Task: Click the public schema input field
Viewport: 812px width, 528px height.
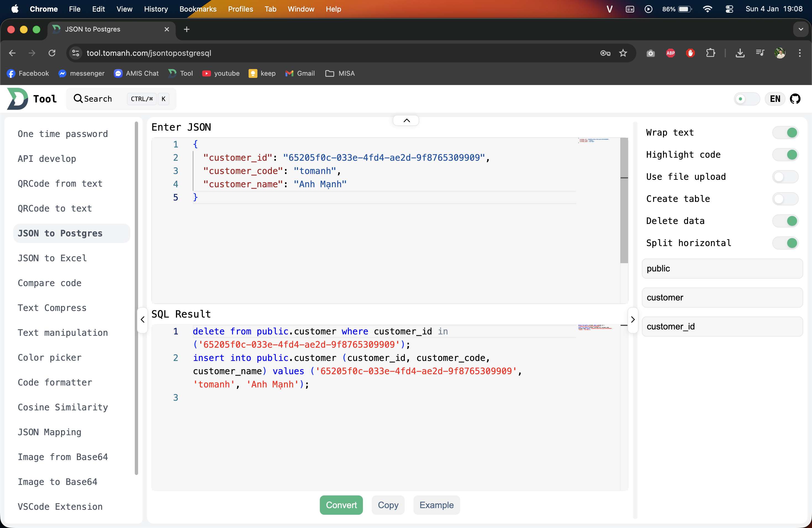Action: point(722,268)
